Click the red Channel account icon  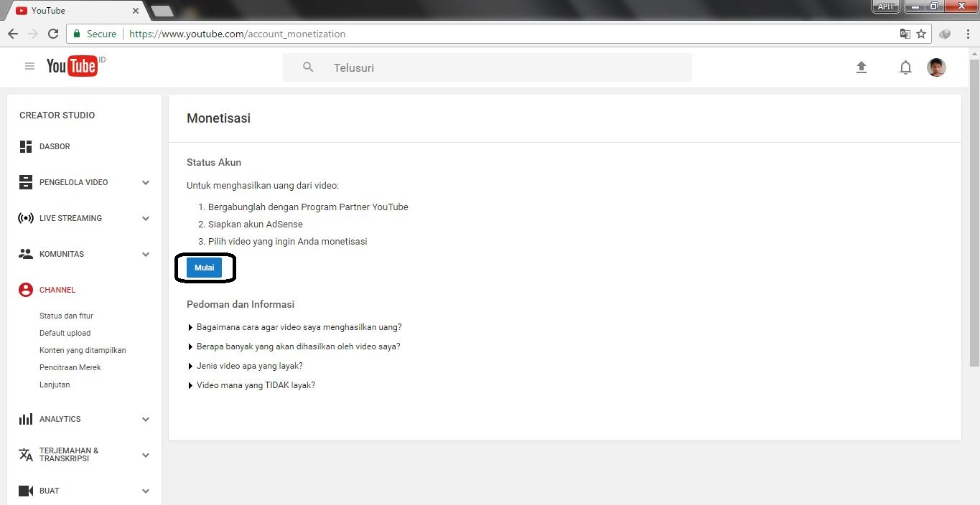tap(25, 290)
